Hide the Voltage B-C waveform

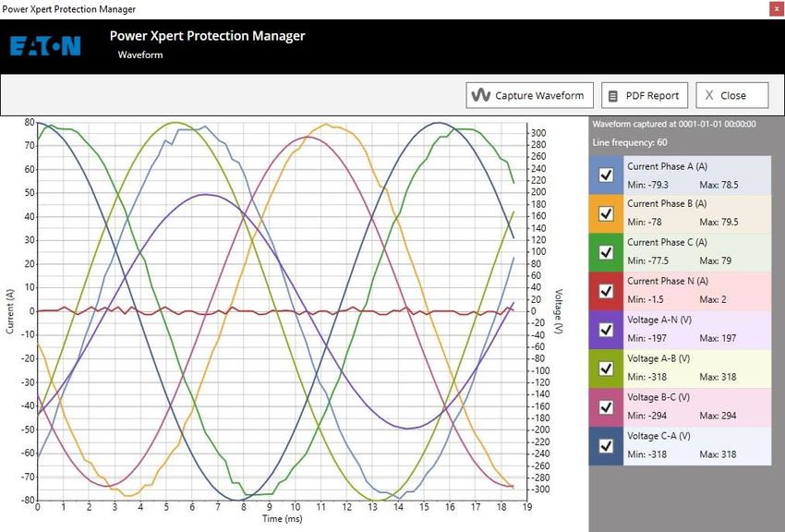click(x=606, y=407)
